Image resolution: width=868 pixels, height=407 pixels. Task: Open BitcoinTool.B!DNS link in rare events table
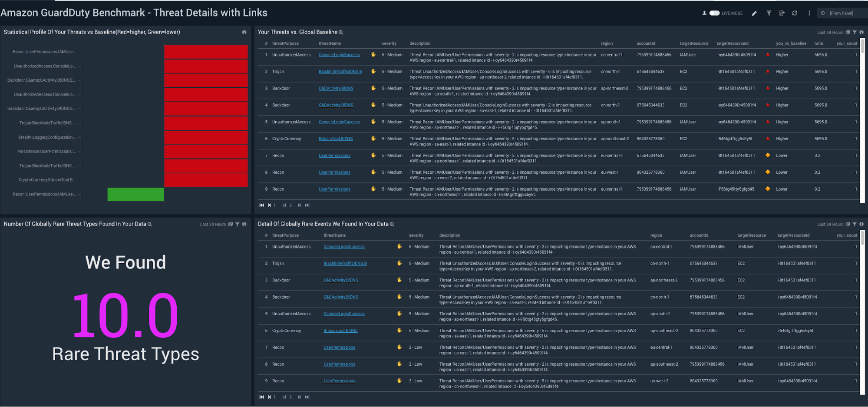click(340, 331)
